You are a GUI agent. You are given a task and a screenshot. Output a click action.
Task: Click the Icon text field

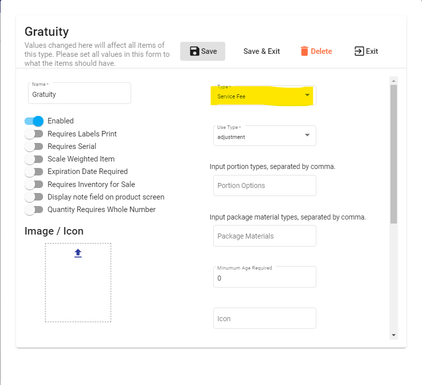265,318
